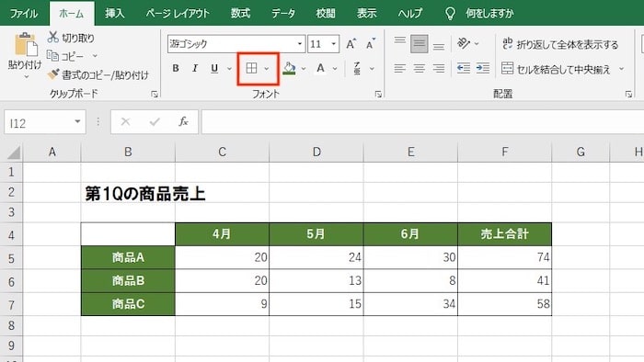Open the クリップボード dialog launcher
The height and width of the screenshot is (362, 644).
pyautogui.click(x=155, y=95)
